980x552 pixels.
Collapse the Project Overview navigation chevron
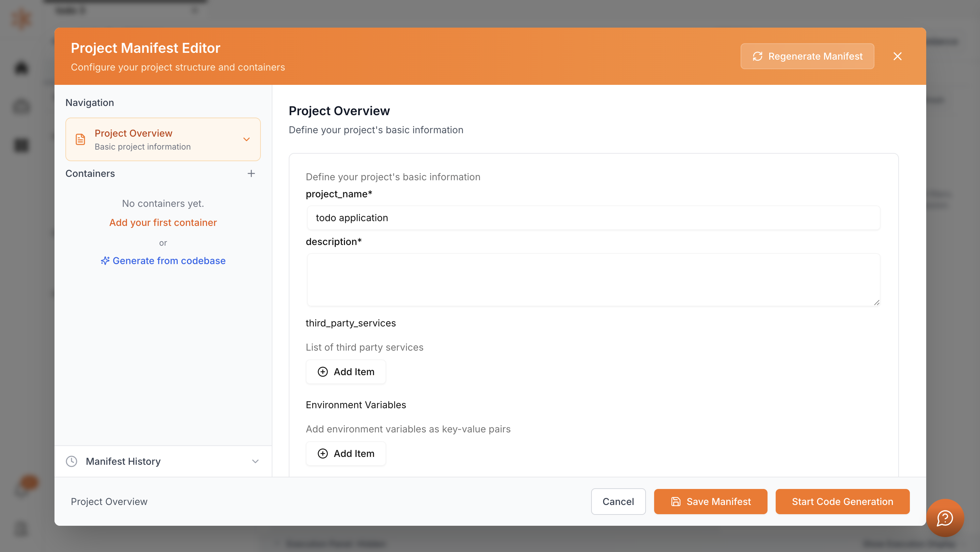(x=247, y=139)
